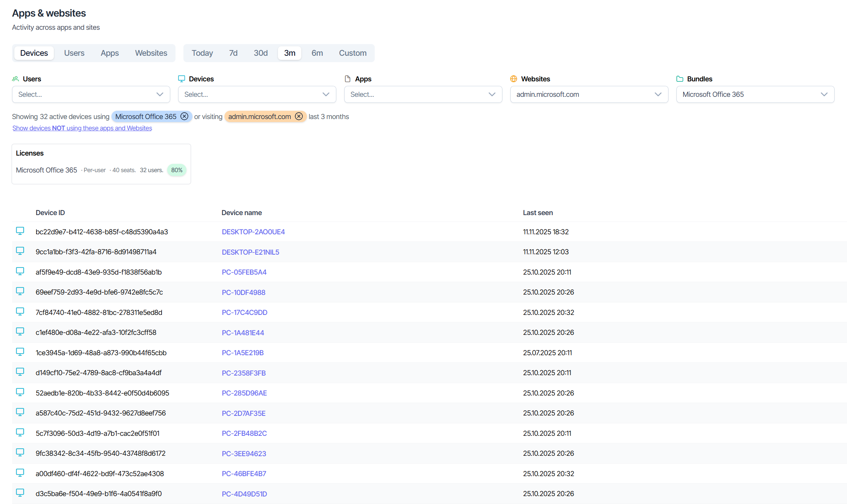Click monitor icon for PC-46BFE4B7 row
The image size is (847, 504).
[x=20, y=473]
